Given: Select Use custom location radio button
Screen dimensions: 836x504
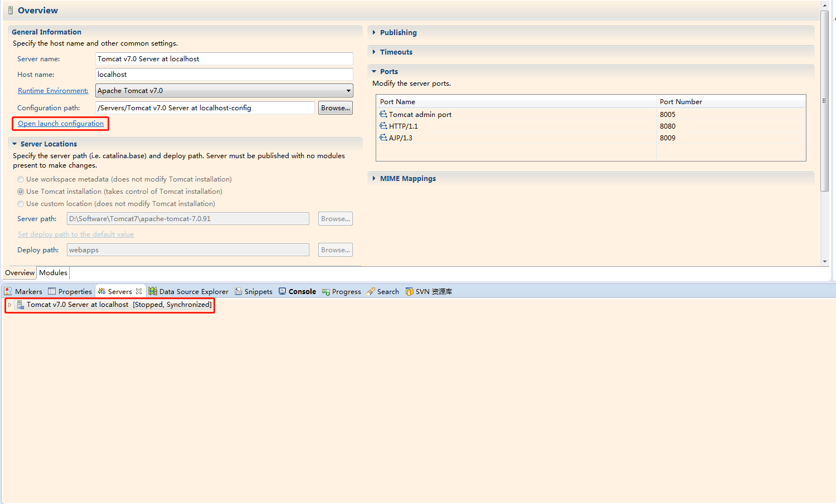Looking at the screenshot, I should pyautogui.click(x=21, y=204).
